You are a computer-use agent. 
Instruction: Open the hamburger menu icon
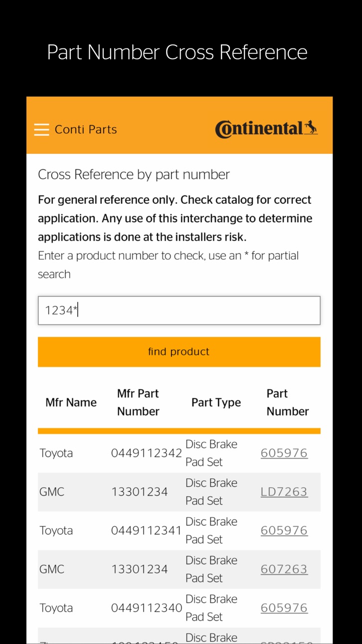tap(41, 130)
